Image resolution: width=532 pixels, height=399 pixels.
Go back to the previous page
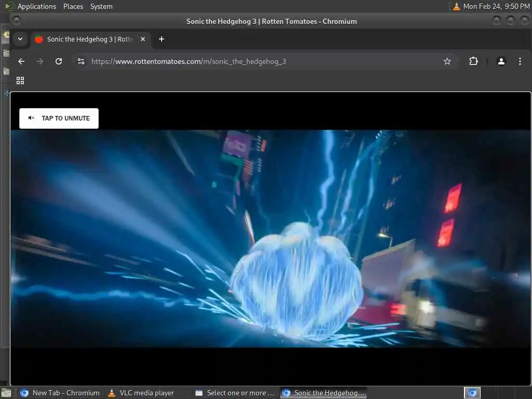coord(21,61)
